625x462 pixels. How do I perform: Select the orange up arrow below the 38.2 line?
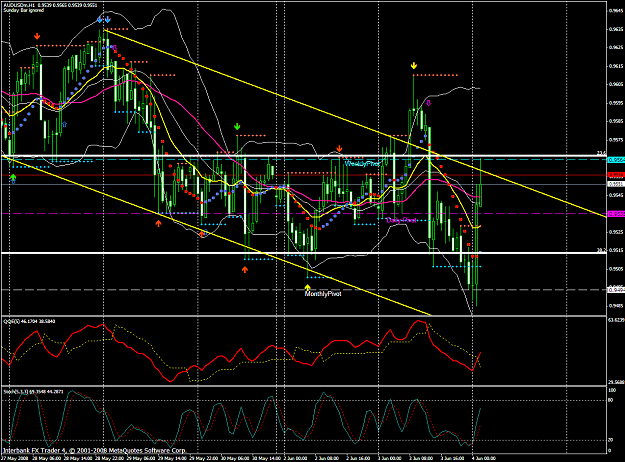click(245, 270)
